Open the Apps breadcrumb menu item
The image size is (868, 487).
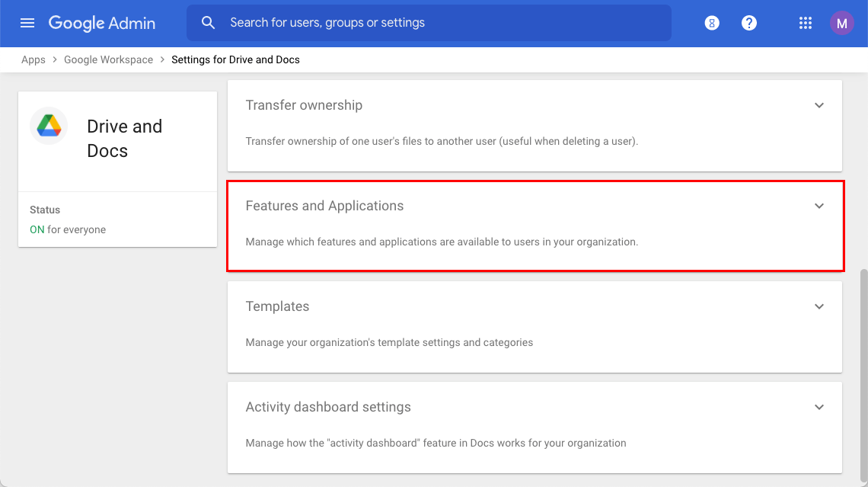click(x=33, y=59)
